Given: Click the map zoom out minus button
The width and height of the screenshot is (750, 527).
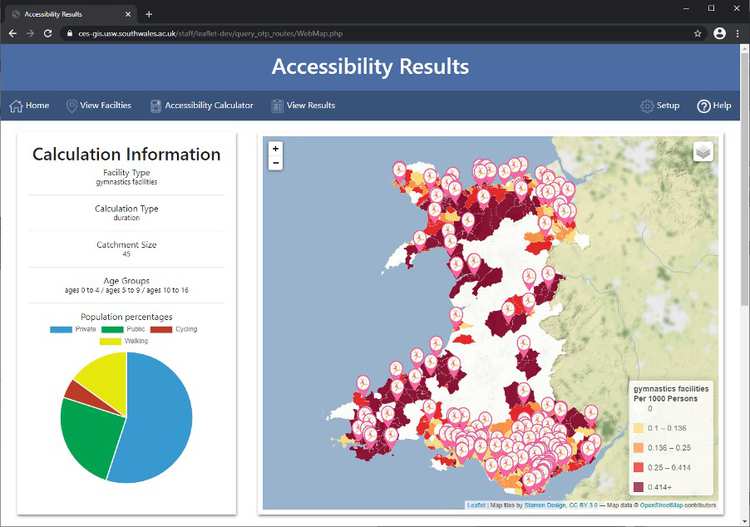Looking at the screenshot, I should click(276, 163).
